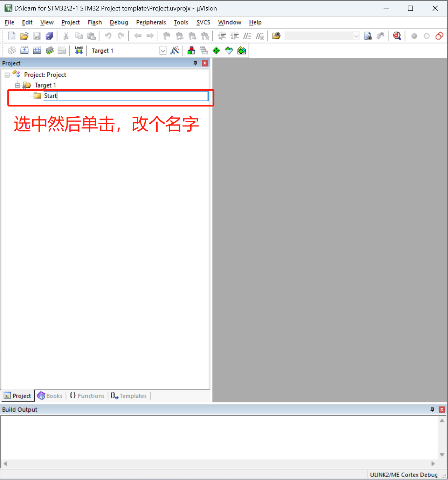The width and height of the screenshot is (448, 480).
Task: Open the File menu
Action: (9, 22)
